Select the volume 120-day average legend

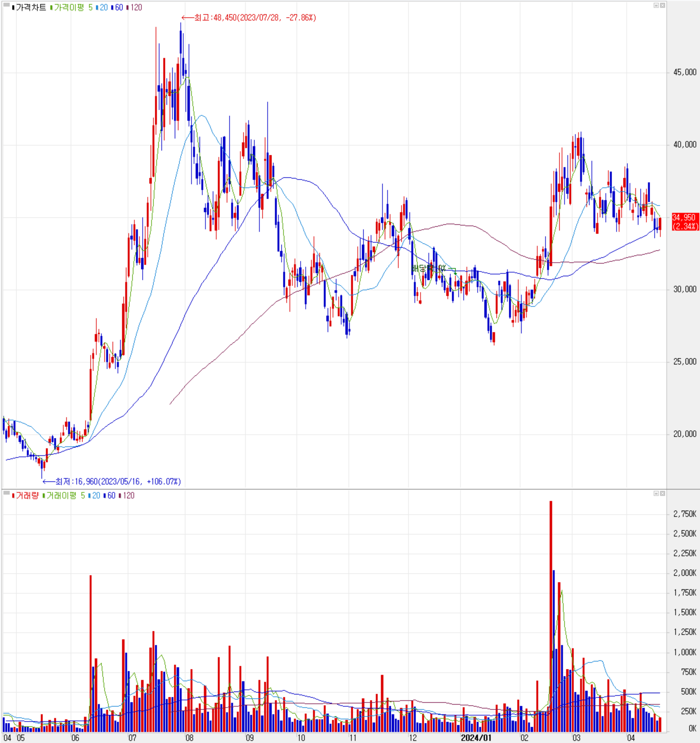(127, 495)
